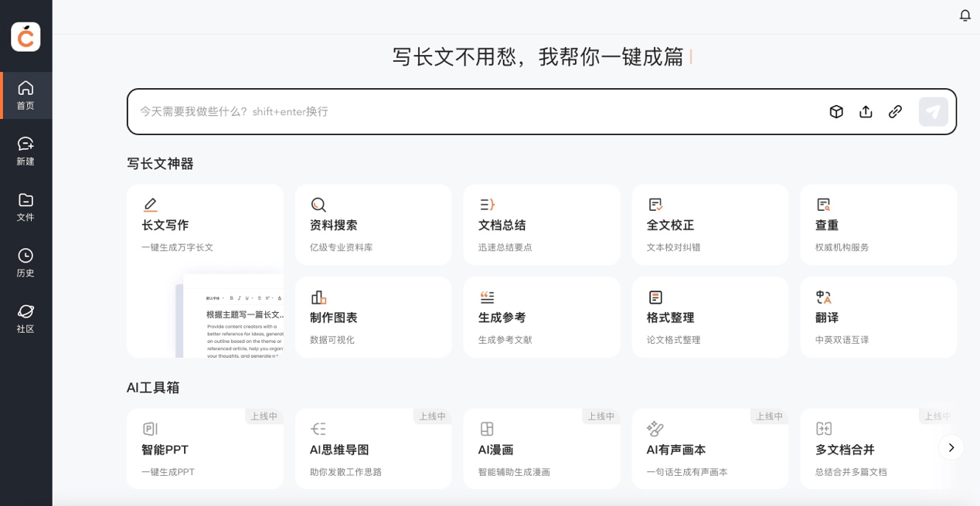980x506 pixels.
Task: Click the 长文写作 editor preview thumbnail
Action: (x=230, y=315)
